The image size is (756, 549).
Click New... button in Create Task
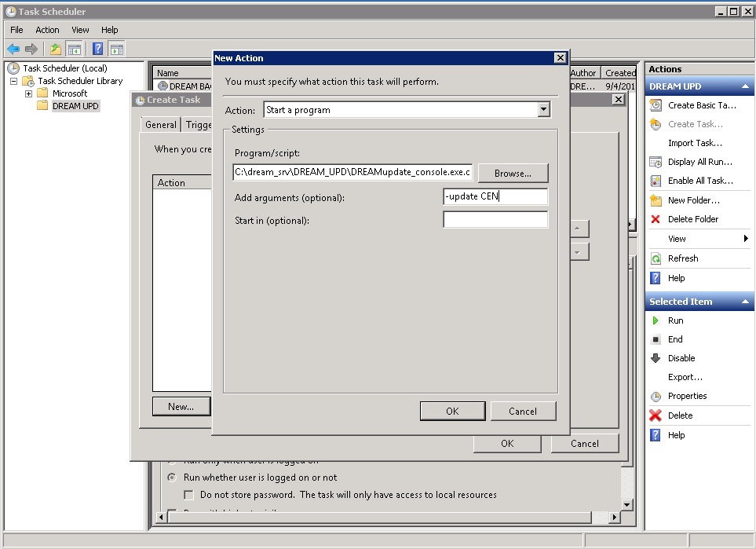click(181, 406)
